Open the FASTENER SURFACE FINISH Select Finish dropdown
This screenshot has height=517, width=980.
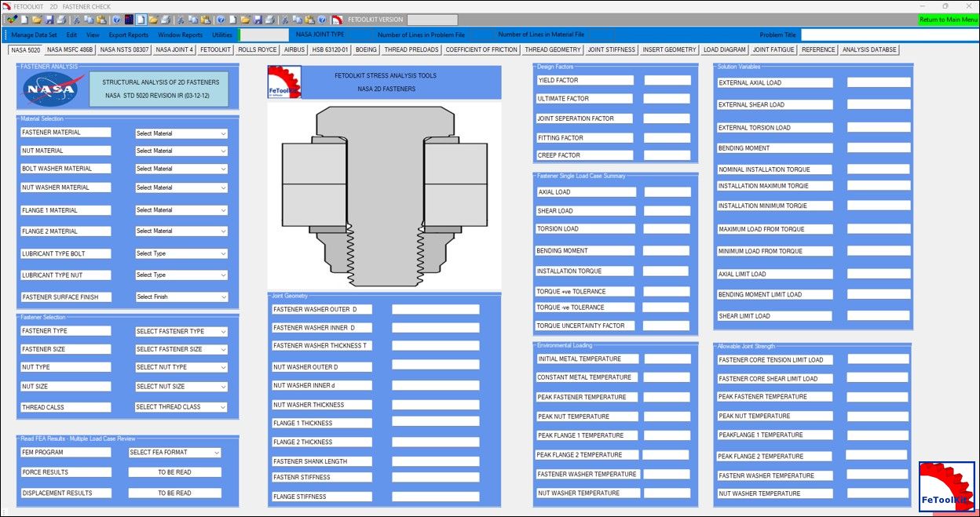[x=181, y=297]
